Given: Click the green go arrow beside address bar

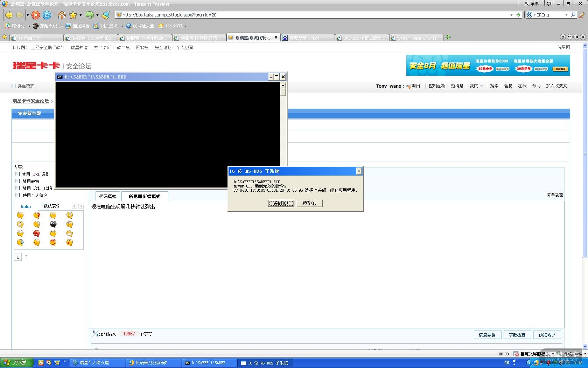Looking at the screenshot, I should tap(519, 15).
